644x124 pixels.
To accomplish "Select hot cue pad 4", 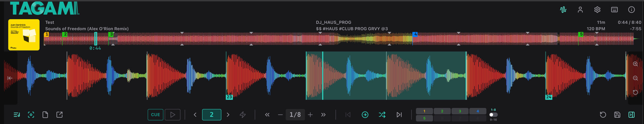I will tap(478, 111).
